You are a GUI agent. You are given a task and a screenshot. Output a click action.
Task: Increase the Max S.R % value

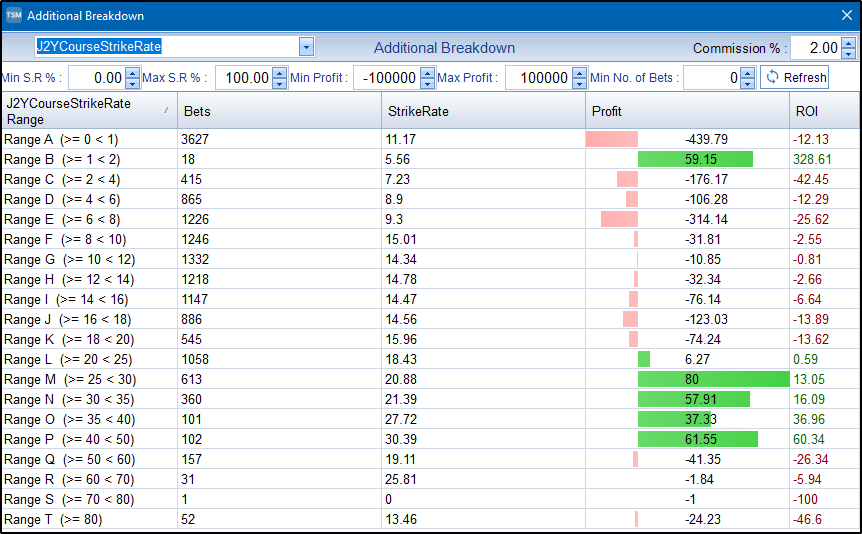[279, 72]
